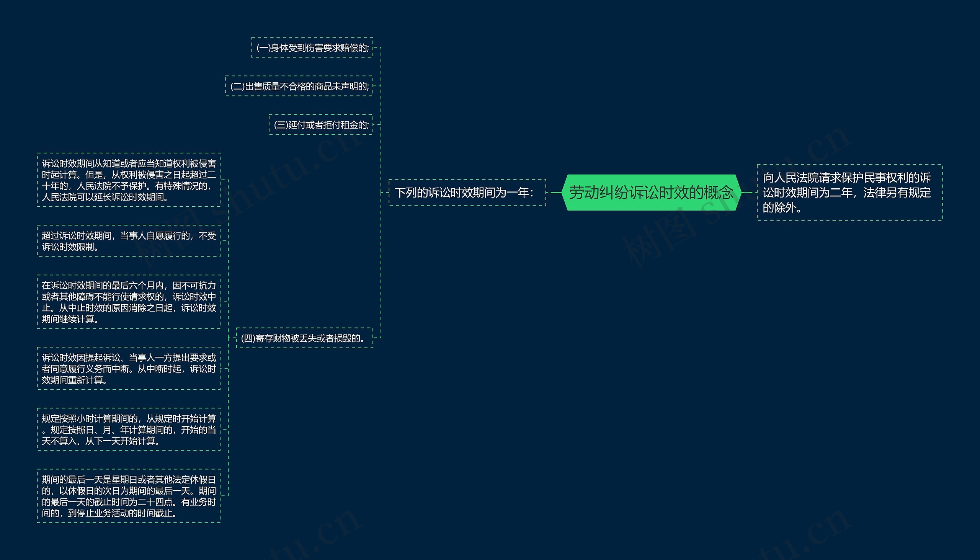Select the node 超过诉讼时效期间，当事人自愿履行的

(x=129, y=241)
